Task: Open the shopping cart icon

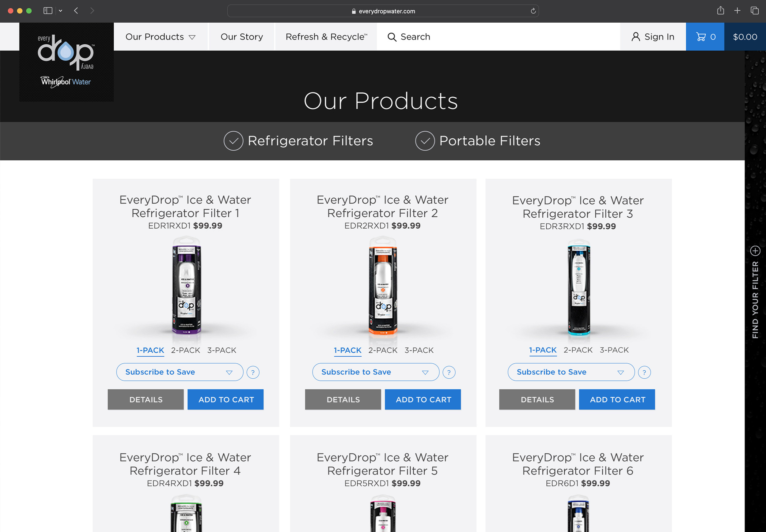Action: 701,37
